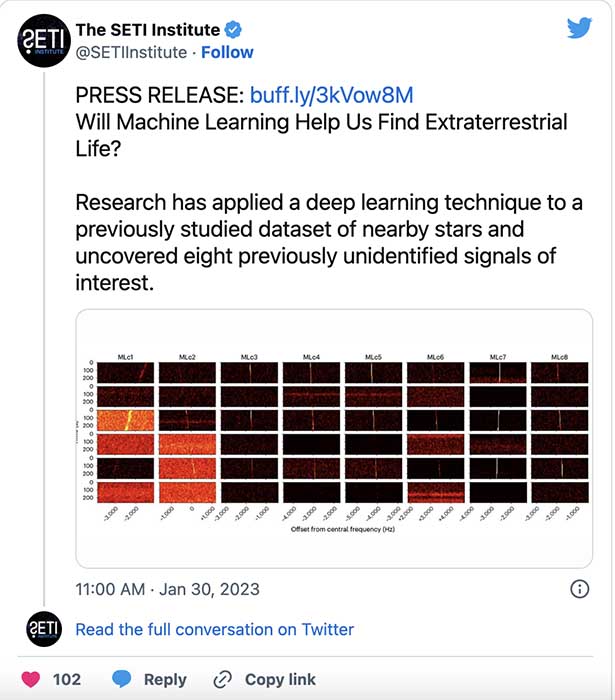Click the MLc1 bright yellow spectrogram panel
615x700 pixels.
pyautogui.click(x=125, y=421)
